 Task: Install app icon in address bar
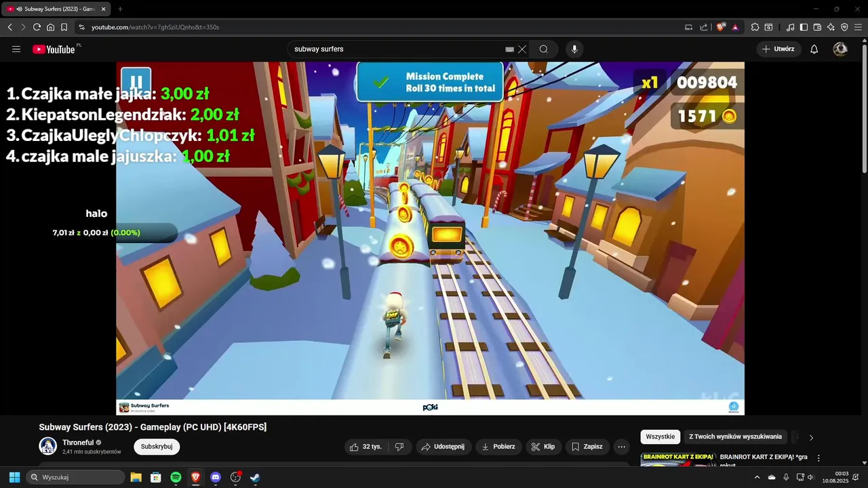689,27
